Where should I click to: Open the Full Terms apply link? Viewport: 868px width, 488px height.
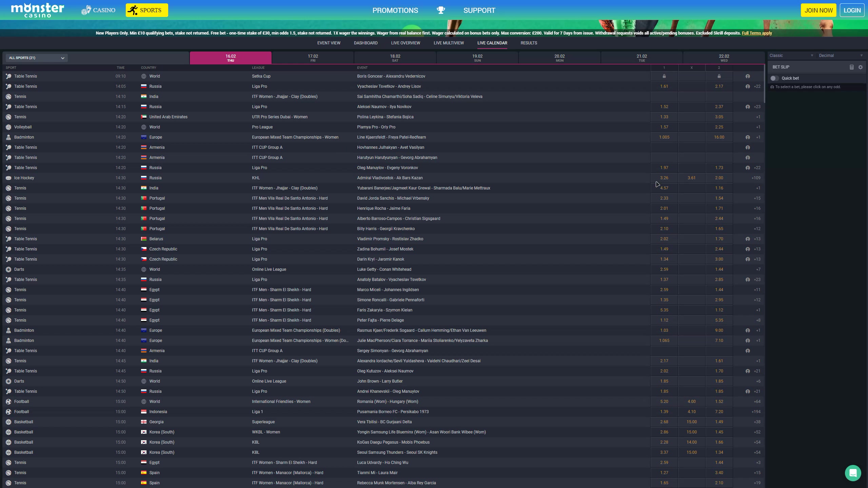click(756, 33)
